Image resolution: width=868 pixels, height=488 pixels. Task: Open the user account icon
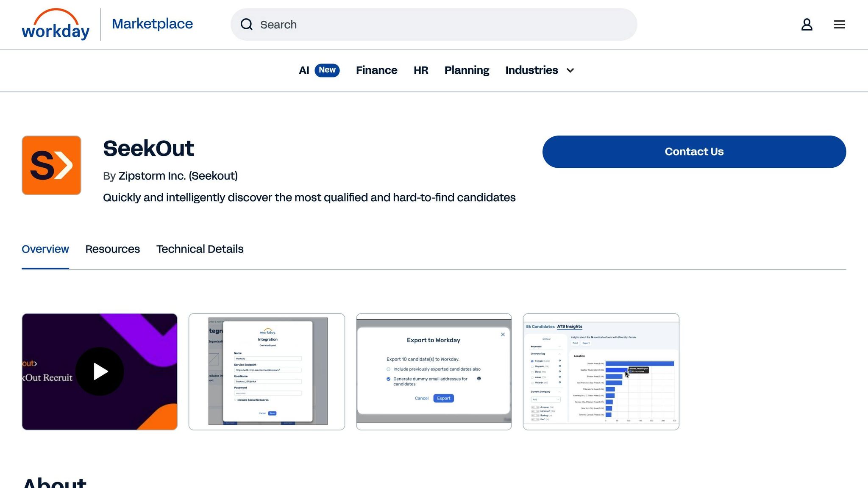coord(807,25)
